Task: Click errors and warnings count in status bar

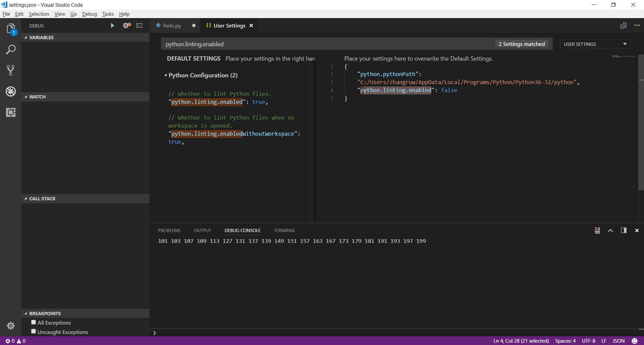Action: (16, 341)
